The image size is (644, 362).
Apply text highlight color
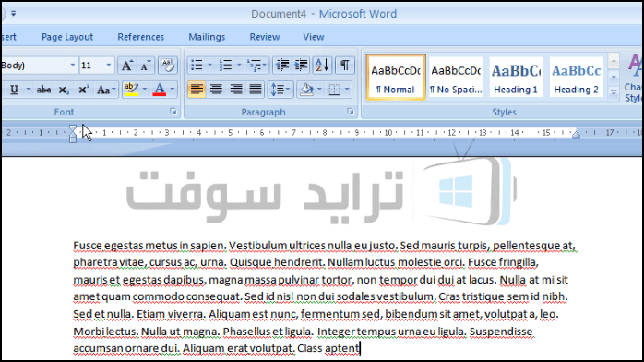coord(131,90)
